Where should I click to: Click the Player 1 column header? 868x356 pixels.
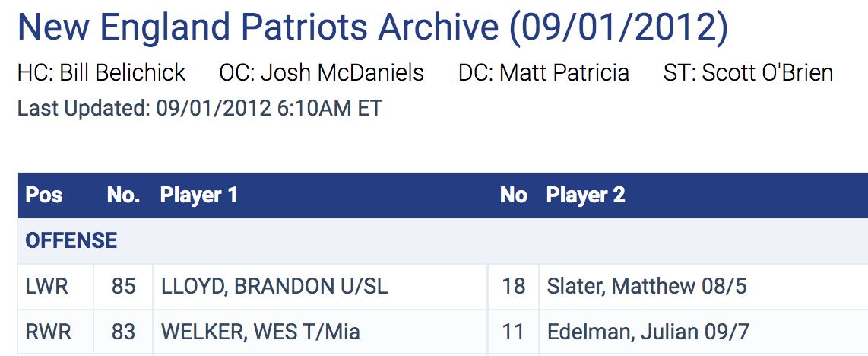point(198,195)
